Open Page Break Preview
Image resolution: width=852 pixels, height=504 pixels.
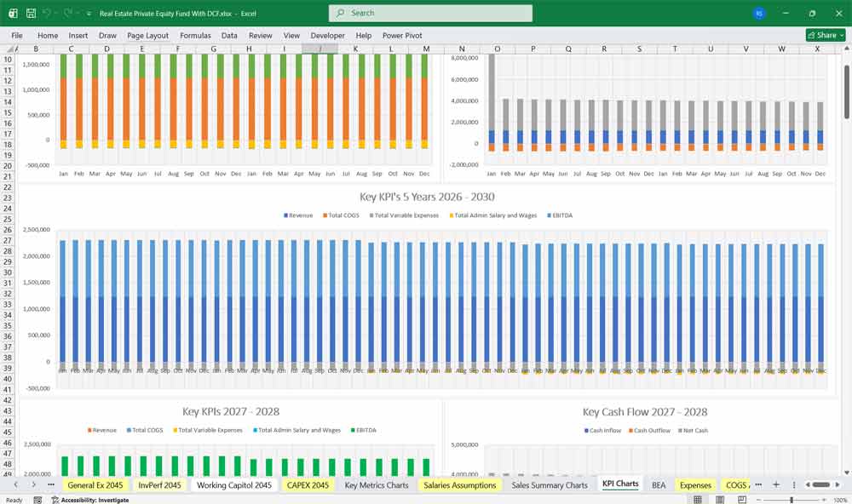[x=742, y=499]
